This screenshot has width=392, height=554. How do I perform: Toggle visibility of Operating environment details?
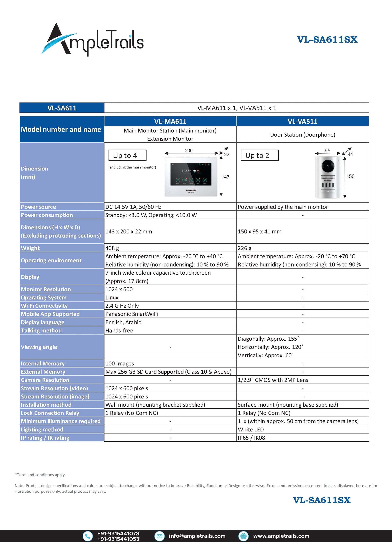(56, 261)
